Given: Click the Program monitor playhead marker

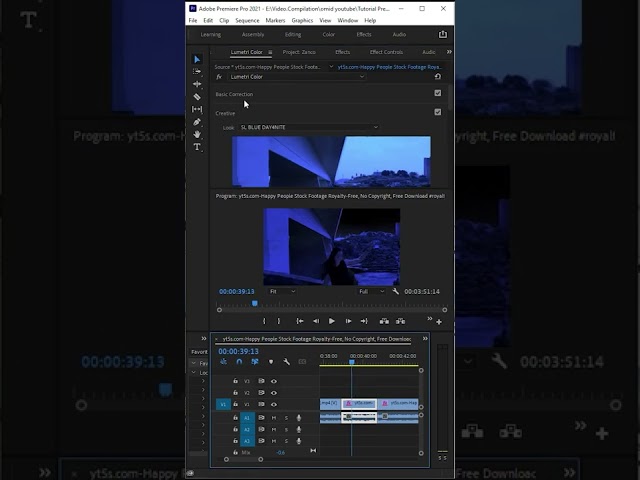Looking at the screenshot, I should tap(255, 304).
